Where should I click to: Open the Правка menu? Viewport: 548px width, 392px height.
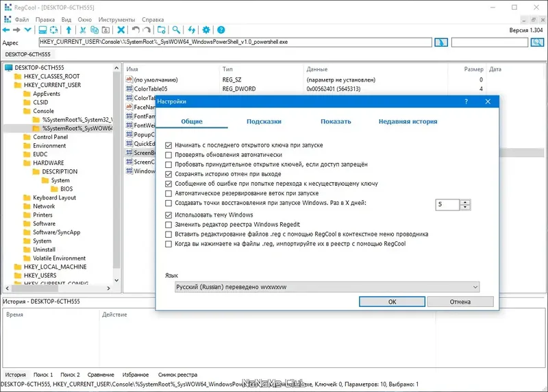tap(45, 20)
